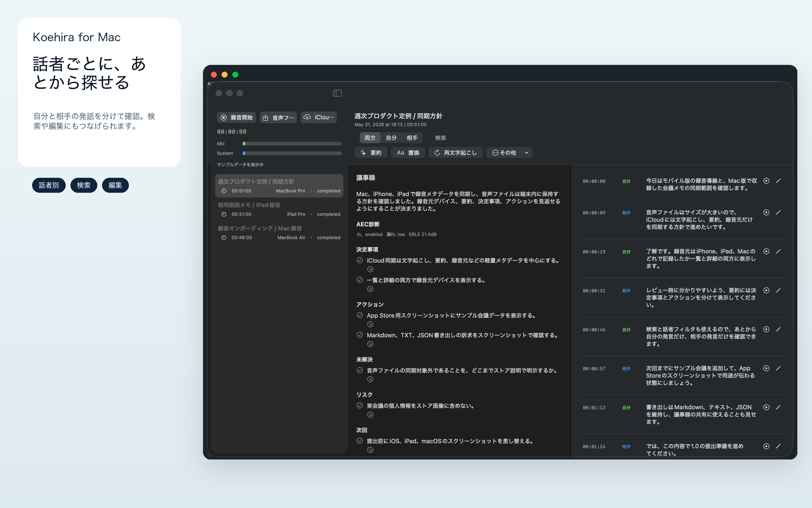Open recording 週次プロダクト定例 / 同期方針 in sidebar
The width and height of the screenshot is (812, 508).
[279, 186]
